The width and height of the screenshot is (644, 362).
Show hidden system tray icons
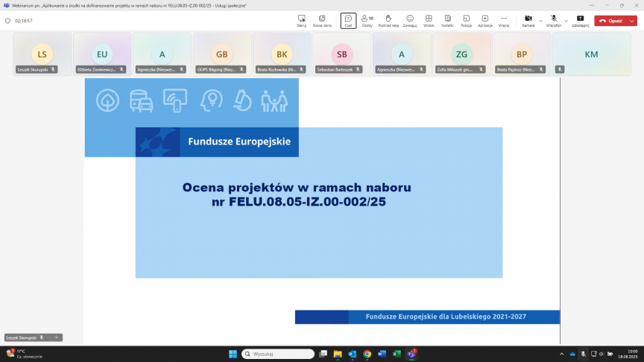[x=561, y=354]
